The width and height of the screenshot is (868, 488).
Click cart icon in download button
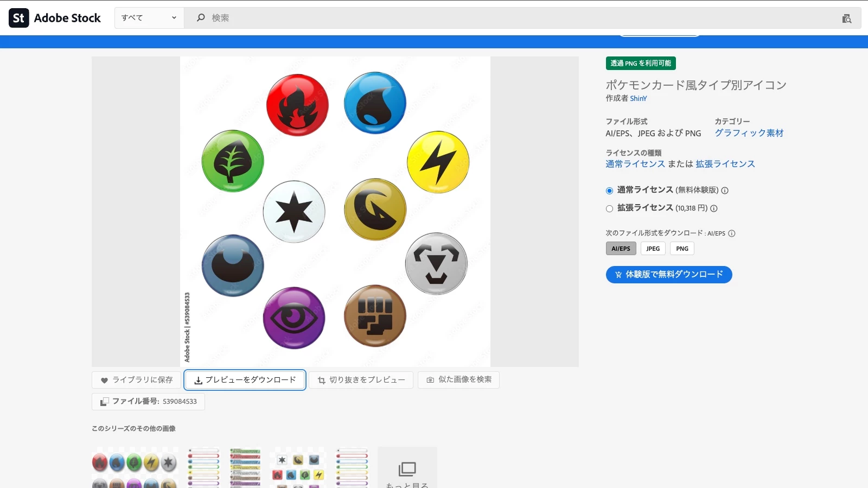pos(618,275)
